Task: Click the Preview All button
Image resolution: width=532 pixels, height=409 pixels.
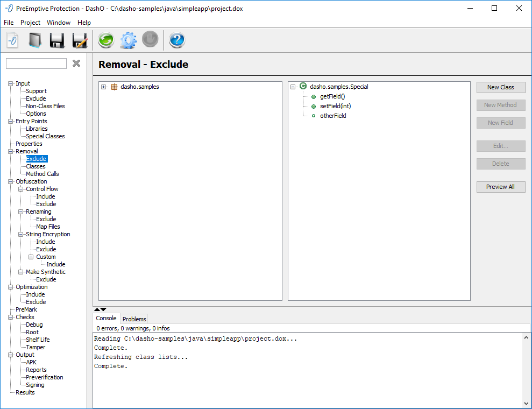Action: tap(500, 187)
